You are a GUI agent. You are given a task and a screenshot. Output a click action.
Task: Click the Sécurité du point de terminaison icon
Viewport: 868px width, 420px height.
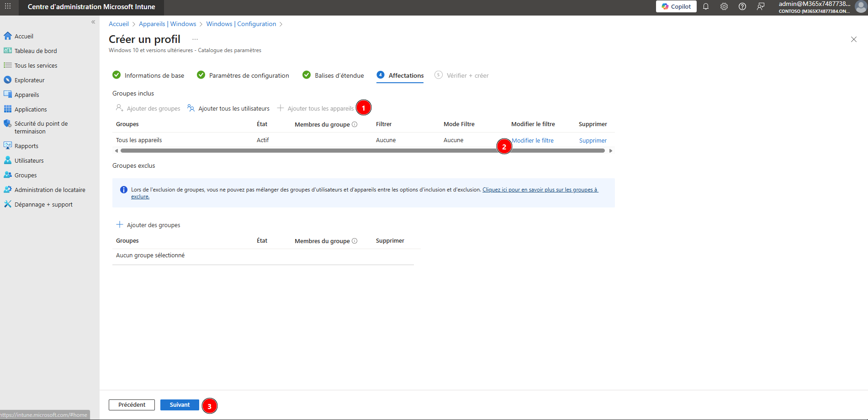coord(8,123)
